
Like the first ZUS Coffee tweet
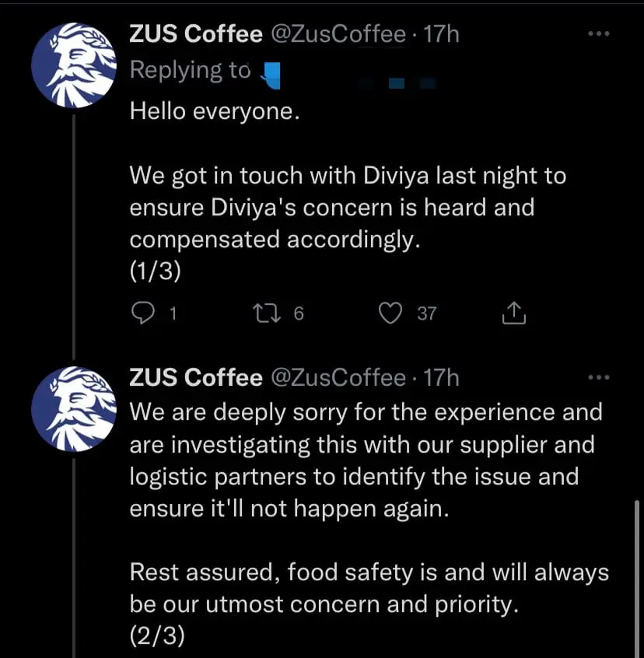coord(389,313)
